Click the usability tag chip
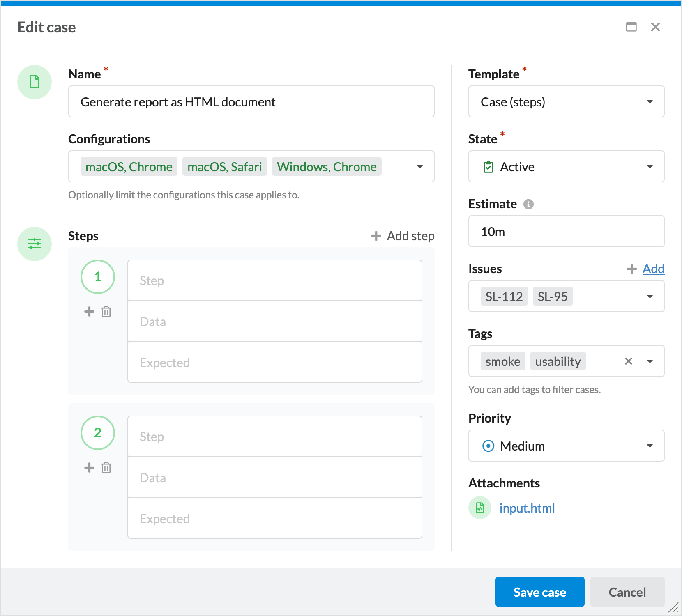 558,361
